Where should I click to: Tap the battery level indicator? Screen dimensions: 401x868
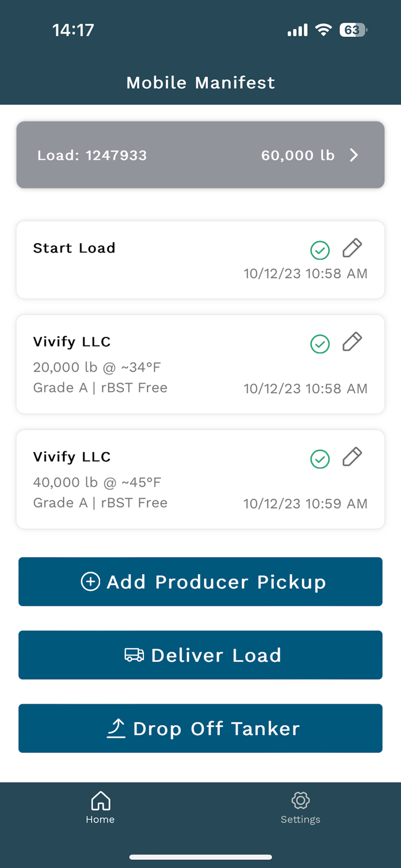click(x=352, y=30)
